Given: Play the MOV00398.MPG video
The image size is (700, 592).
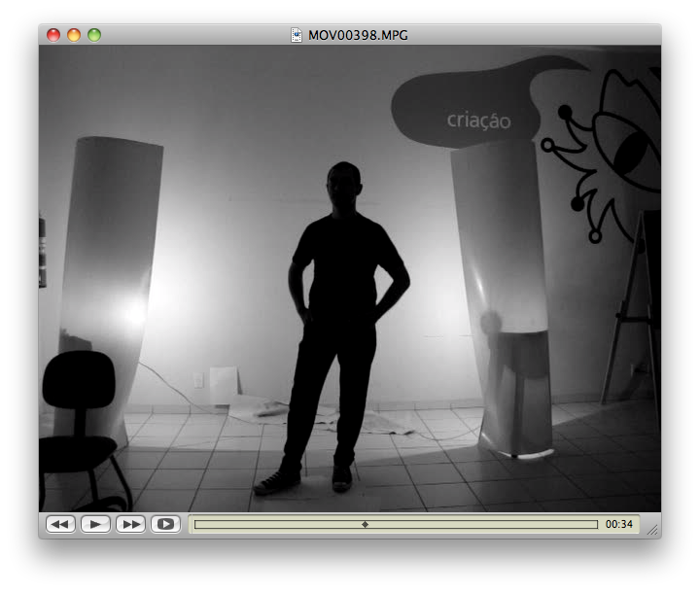Looking at the screenshot, I should tap(95, 524).
